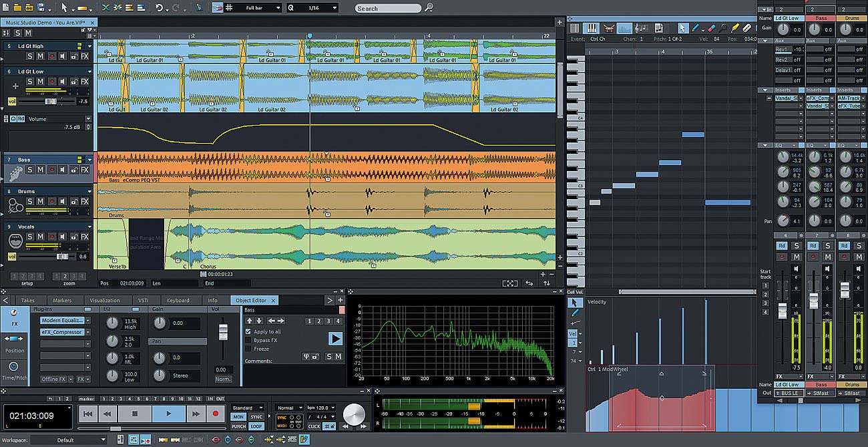Select the MIDI editor eraser tool
The height and width of the screenshot is (447, 868).
click(x=710, y=28)
